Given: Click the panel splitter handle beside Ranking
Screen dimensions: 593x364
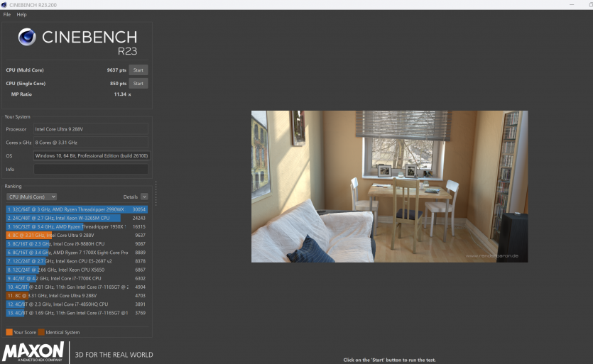Looking at the screenshot, I should click(x=156, y=193).
